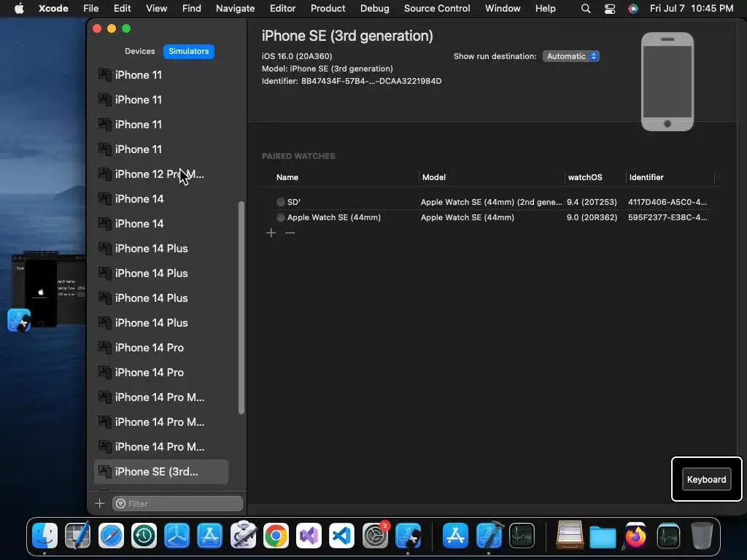Click the device Identifier 8B47434F text
The height and width of the screenshot is (560, 747).
(352, 81)
